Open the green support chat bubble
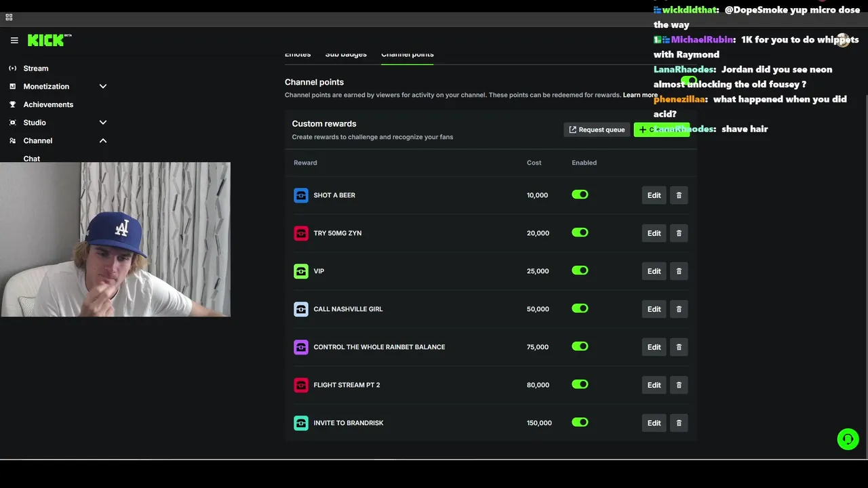 (x=848, y=439)
